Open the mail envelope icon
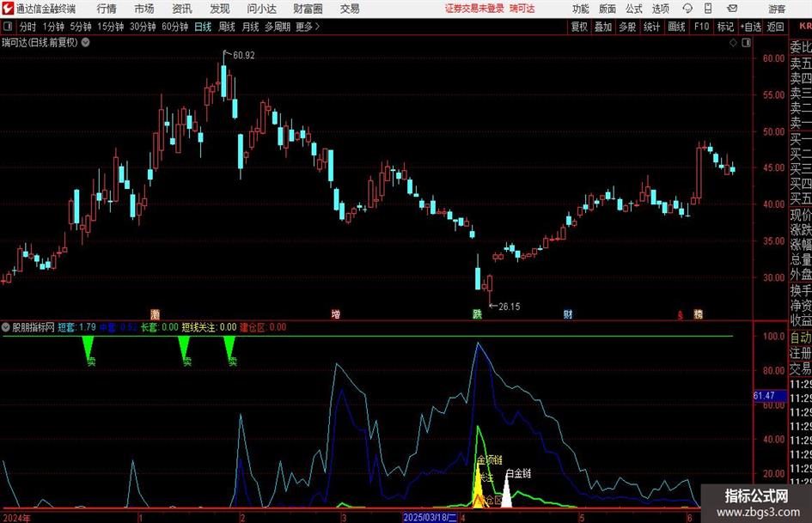The image size is (812, 523). (x=732, y=9)
